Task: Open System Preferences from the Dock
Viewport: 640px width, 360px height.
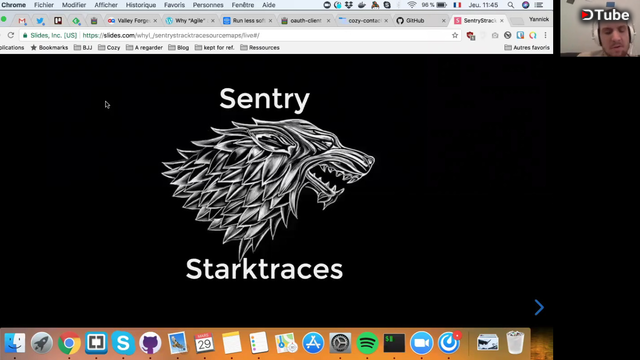Action: pyautogui.click(x=340, y=342)
